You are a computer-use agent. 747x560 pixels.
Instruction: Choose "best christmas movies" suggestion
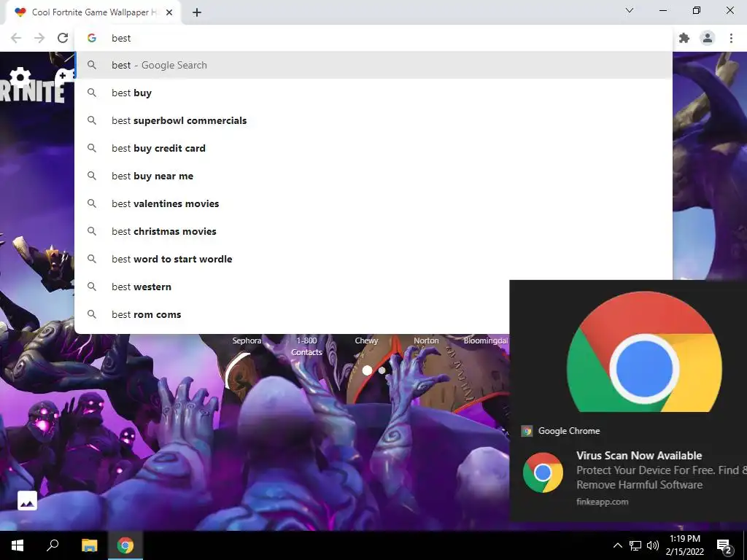[x=373, y=231]
